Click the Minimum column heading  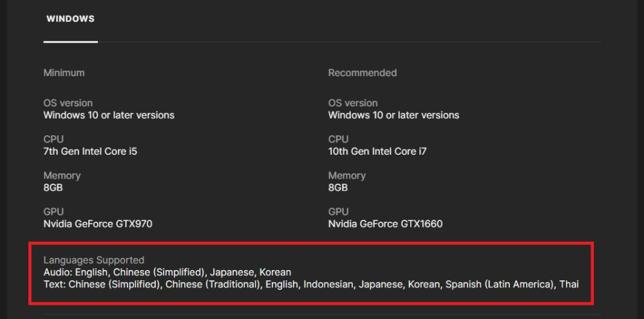[x=64, y=73]
